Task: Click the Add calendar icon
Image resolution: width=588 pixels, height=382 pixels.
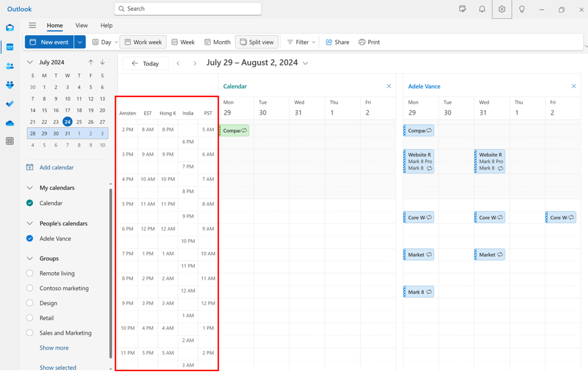Action: 30,167
